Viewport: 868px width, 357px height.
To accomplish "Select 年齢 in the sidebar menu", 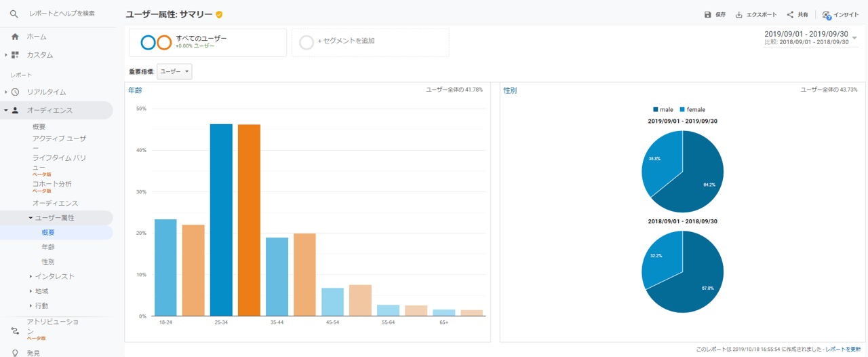I will 48,247.
